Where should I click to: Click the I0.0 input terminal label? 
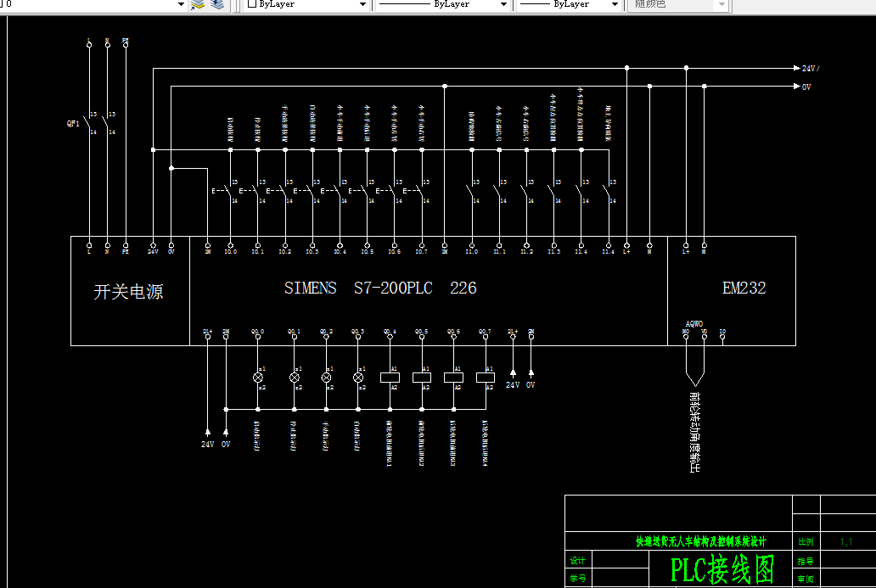point(231,252)
